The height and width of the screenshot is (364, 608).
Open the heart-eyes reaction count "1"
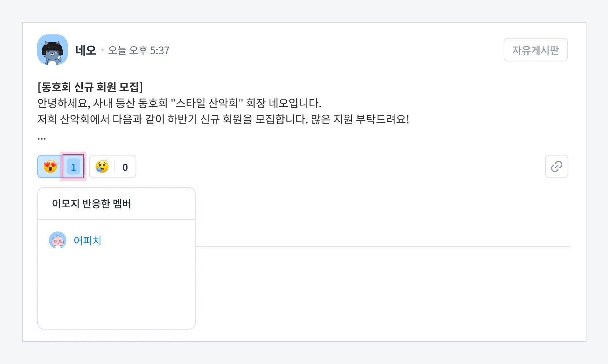(73, 167)
